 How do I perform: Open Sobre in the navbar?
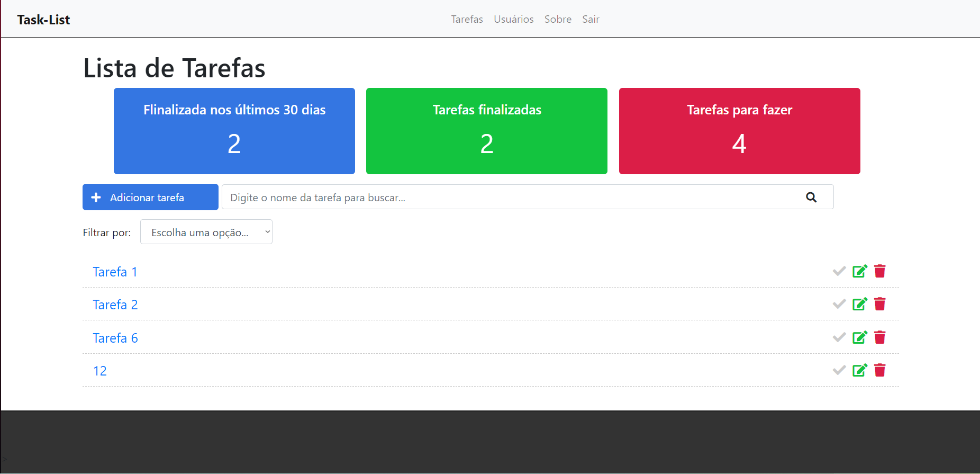558,19
